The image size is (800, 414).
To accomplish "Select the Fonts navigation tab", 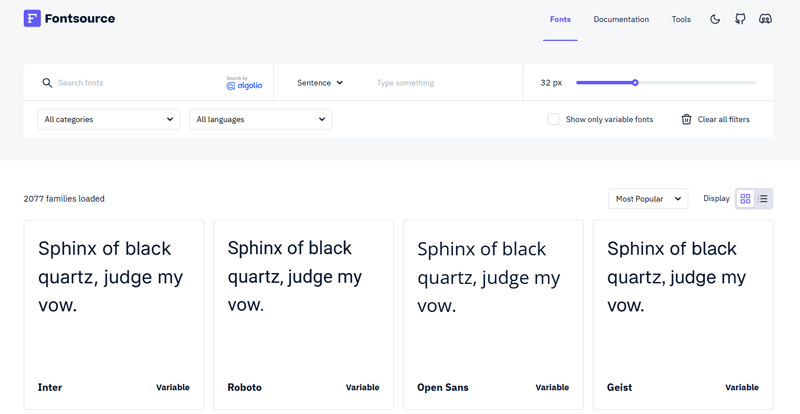I will click(x=560, y=19).
